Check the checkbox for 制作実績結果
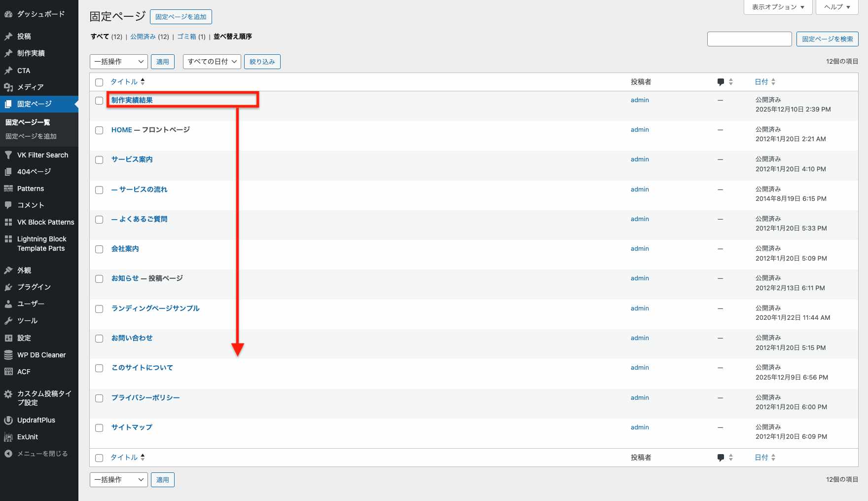The height and width of the screenshot is (501, 868). [x=99, y=100]
